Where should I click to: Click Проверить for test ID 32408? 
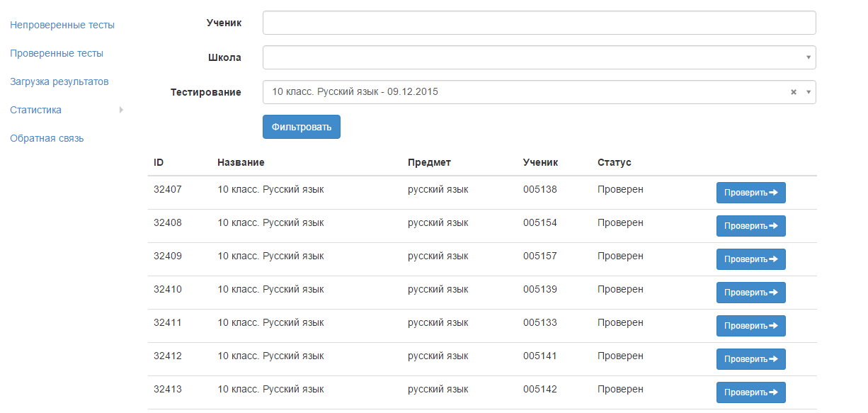click(x=750, y=226)
